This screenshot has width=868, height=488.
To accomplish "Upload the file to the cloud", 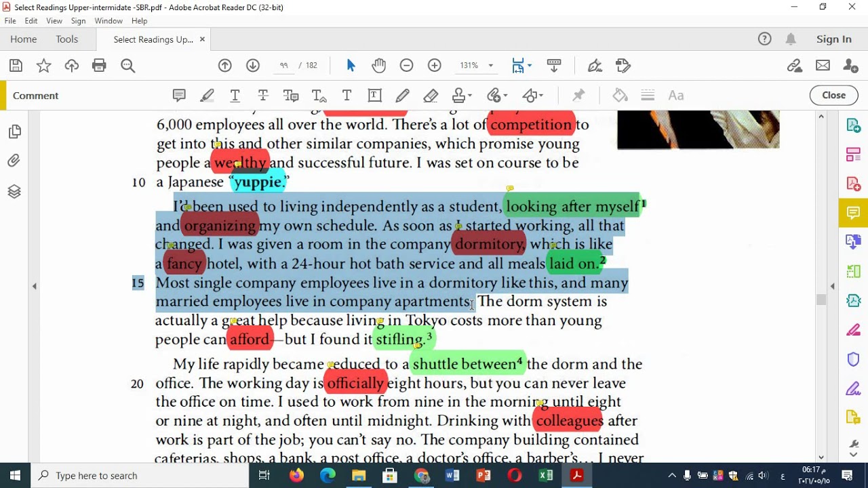I will [x=72, y=65].
